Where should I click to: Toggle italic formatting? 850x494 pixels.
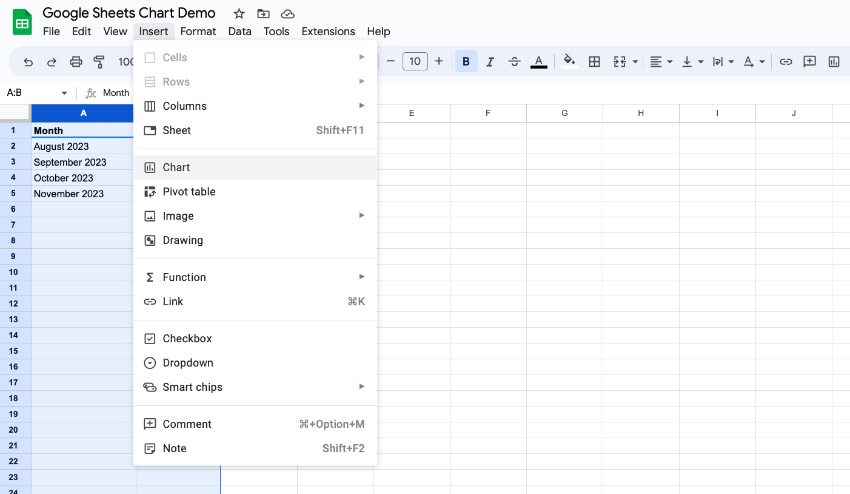490,62
